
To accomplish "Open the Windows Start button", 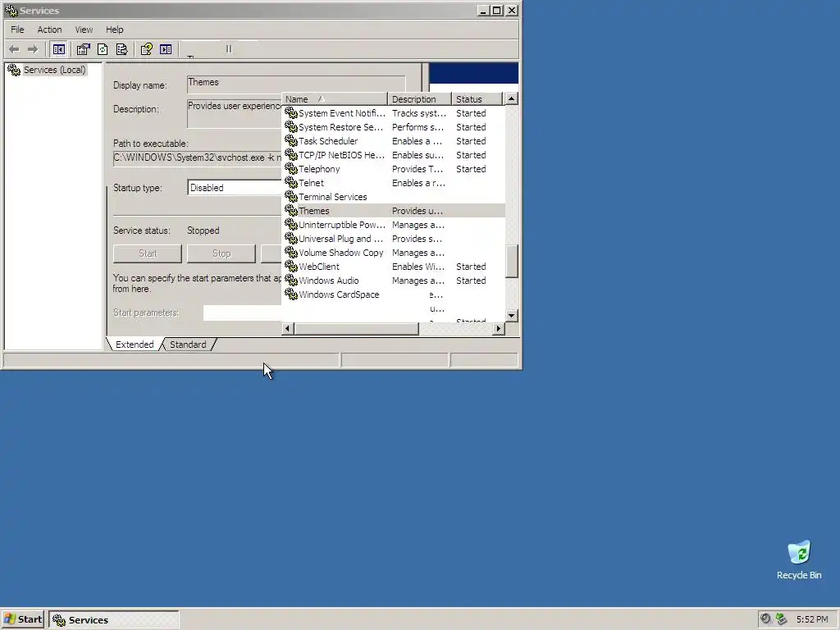I will pos(23,619).
